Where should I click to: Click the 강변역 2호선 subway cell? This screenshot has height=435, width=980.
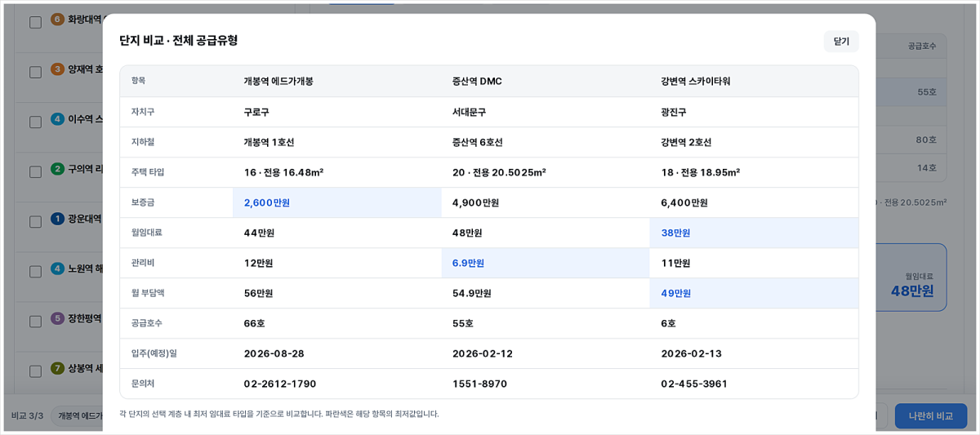pyautogui.click(x=686, y=142)
